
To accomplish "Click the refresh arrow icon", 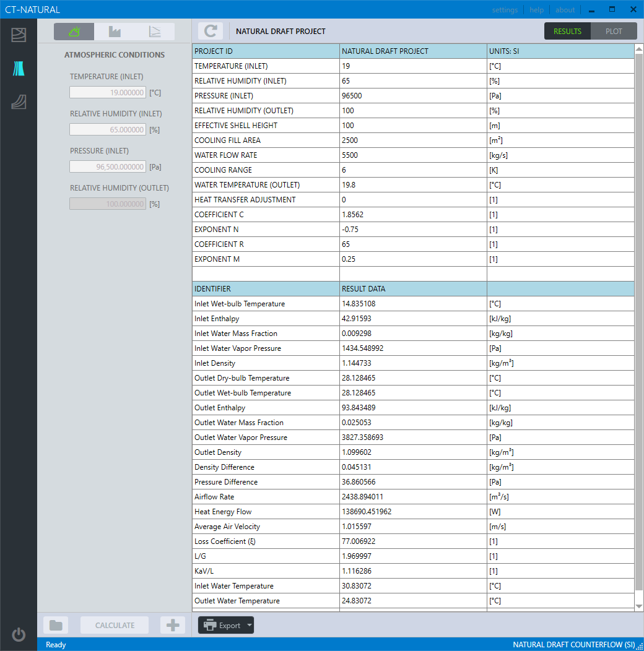I will 211,31.
